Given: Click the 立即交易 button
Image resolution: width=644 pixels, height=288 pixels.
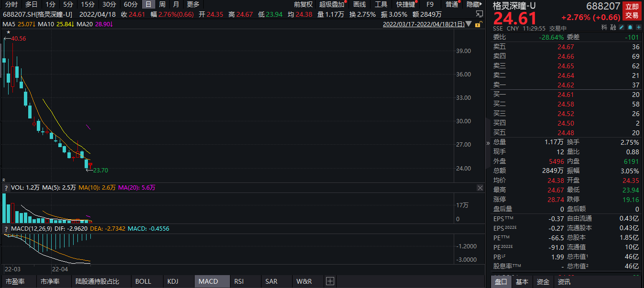Looking at the screenshot, I should [x=632, y=11].
